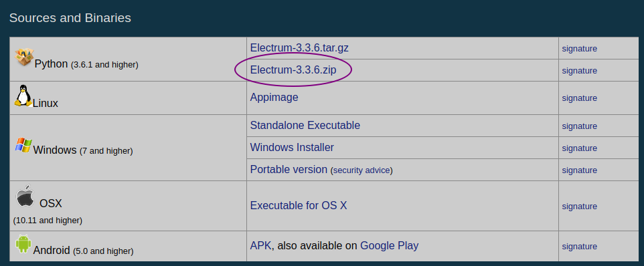The width and height of the screenshot is (644, 266).
Task: Open the Linux Appimage link
Action: click(274, 98)
